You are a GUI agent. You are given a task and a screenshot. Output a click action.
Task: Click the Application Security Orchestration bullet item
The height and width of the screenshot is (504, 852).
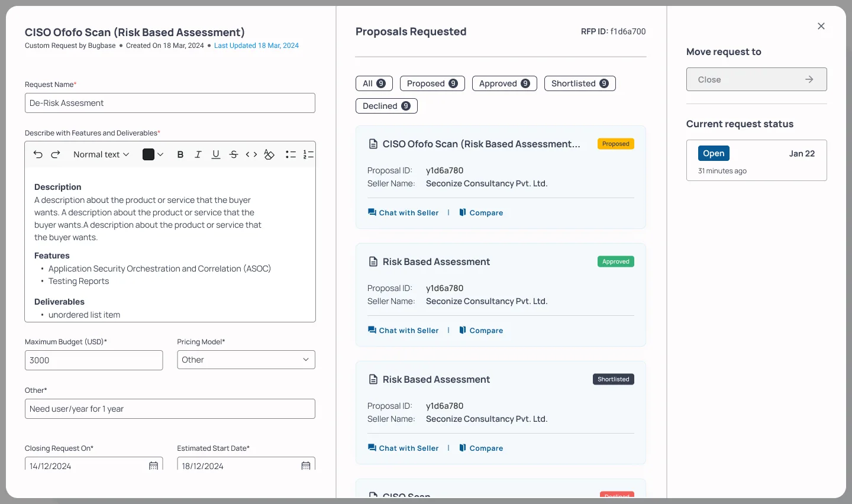pyautogui.click(x=160, y=269)
